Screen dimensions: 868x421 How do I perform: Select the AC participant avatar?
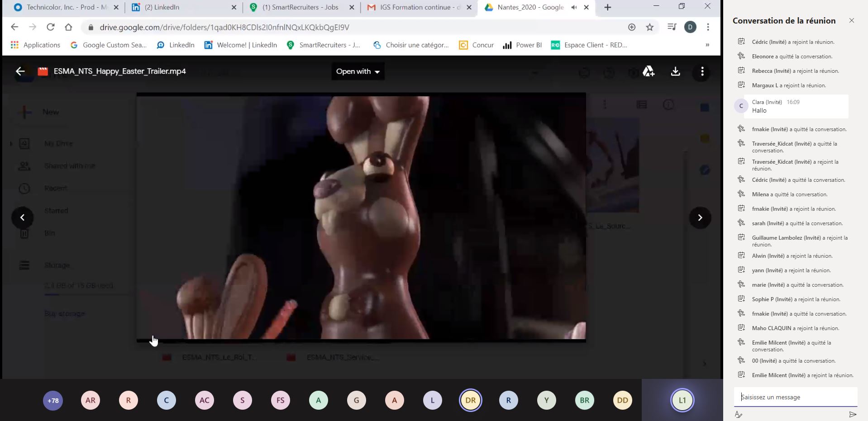tap(205, 400)
